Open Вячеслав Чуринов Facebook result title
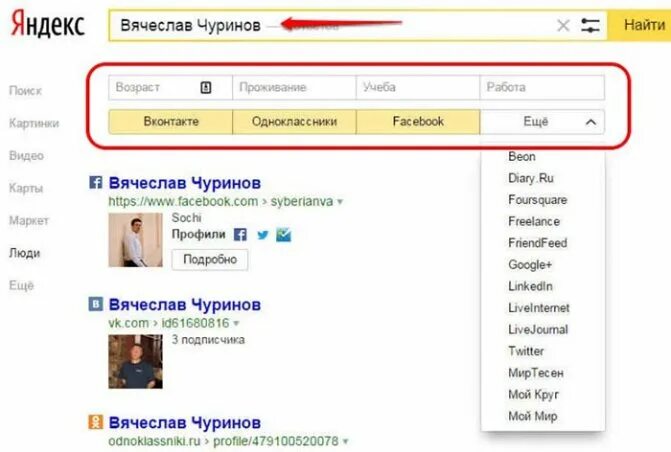This screenshot has height=452, width=671. point(184,183)
